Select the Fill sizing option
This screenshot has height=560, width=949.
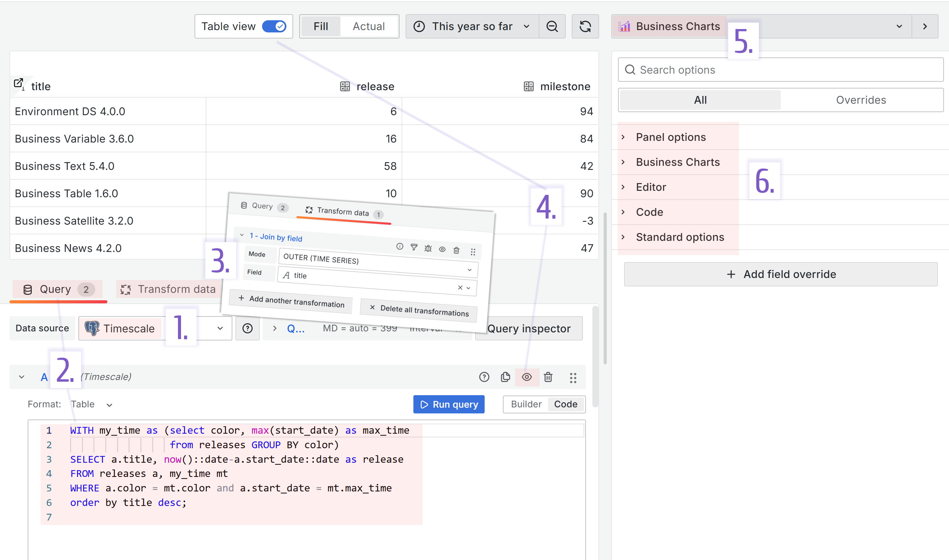(x=321, y=26)
